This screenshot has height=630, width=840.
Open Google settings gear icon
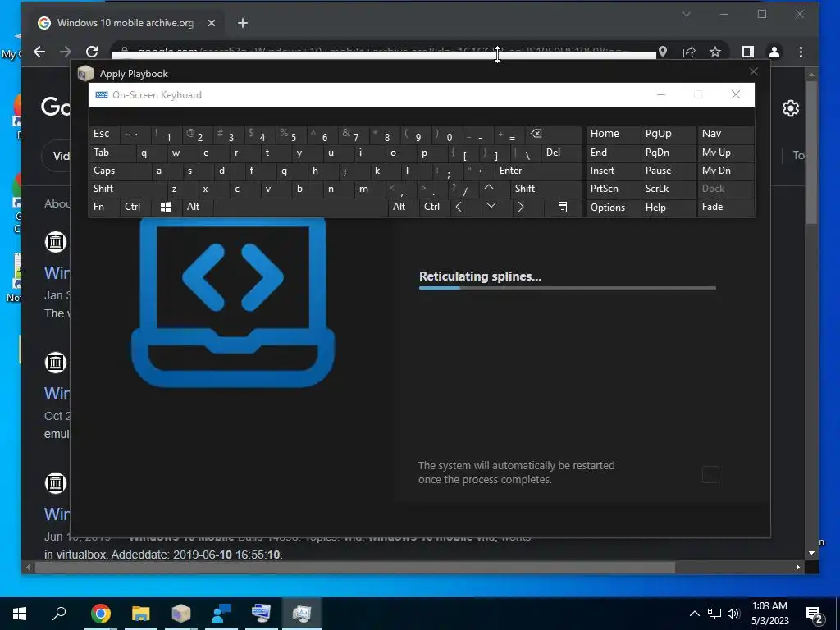point(791,108)
